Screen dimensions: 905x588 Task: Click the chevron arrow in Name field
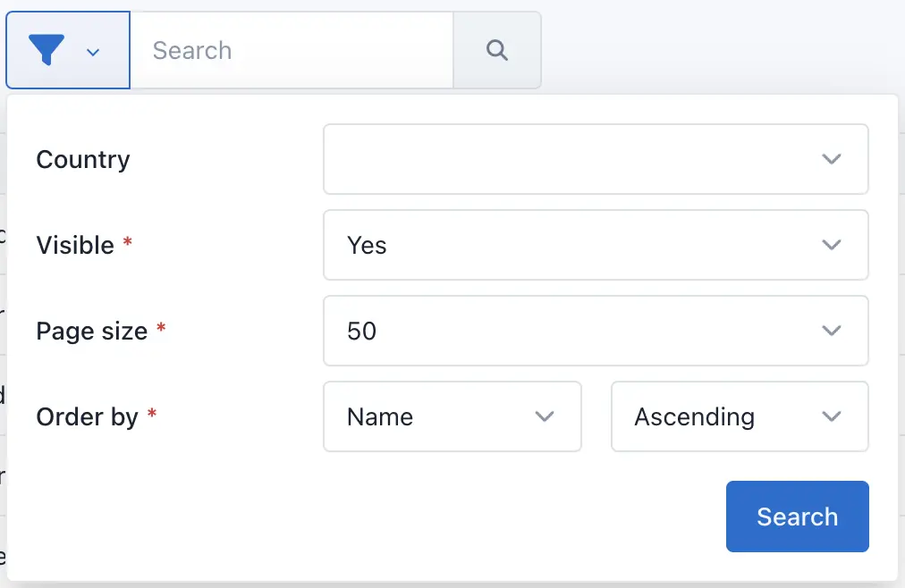[545, 416]
